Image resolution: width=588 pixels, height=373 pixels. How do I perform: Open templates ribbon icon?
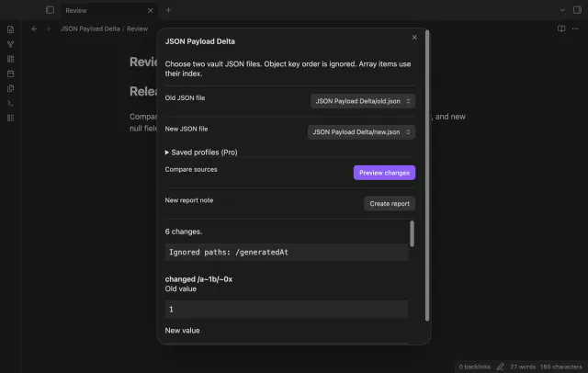[10, 88]
